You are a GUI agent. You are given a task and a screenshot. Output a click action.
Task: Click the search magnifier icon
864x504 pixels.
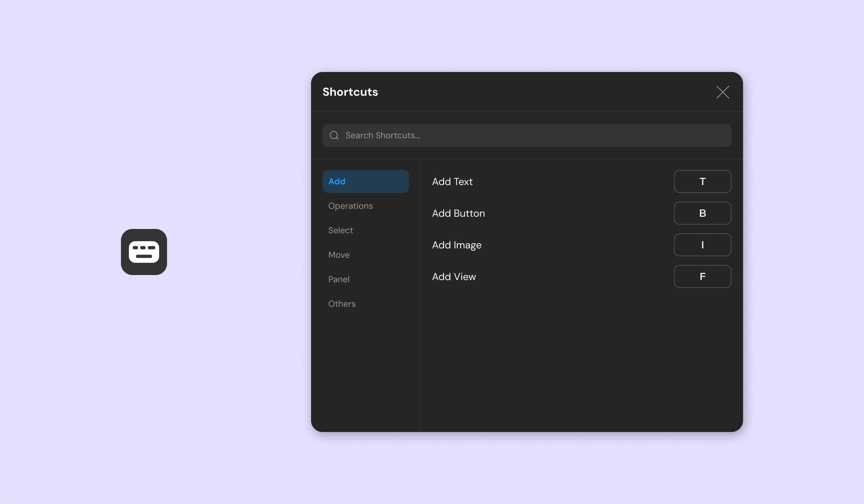334,135
